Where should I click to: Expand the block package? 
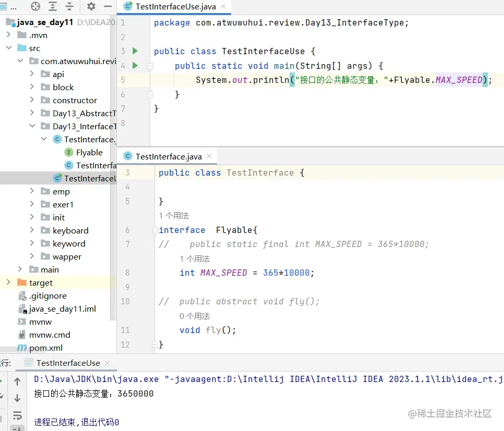point(32,87)
